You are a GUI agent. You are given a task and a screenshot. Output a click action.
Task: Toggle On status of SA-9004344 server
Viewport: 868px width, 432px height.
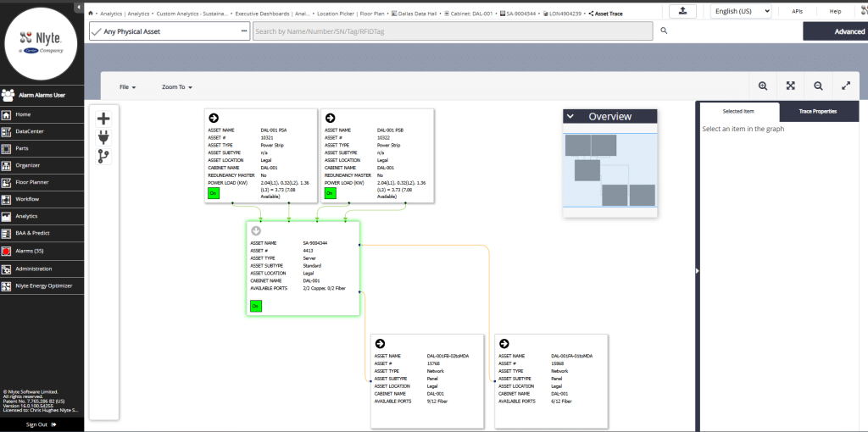[256, 306]
